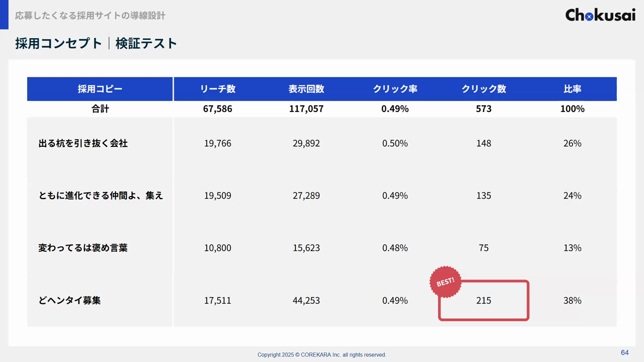
Task: Click the total impressions value 117,057
Action: [306, 109]
